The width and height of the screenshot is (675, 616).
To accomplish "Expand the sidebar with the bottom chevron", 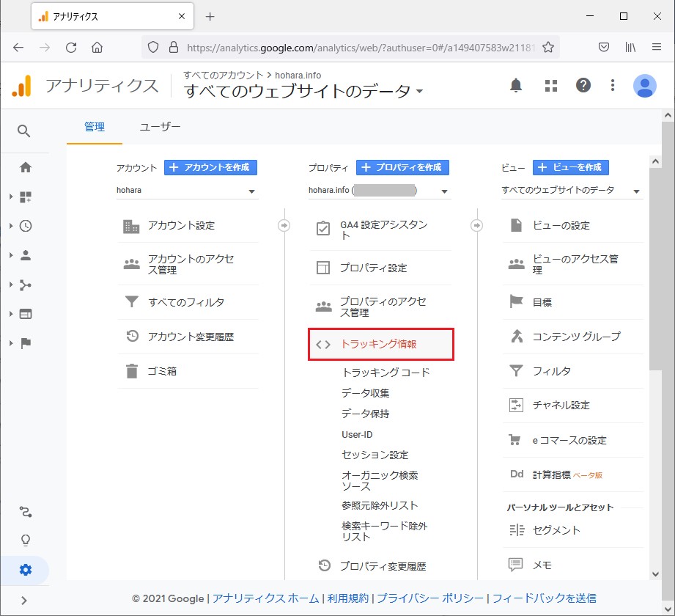I will [24, 600].
